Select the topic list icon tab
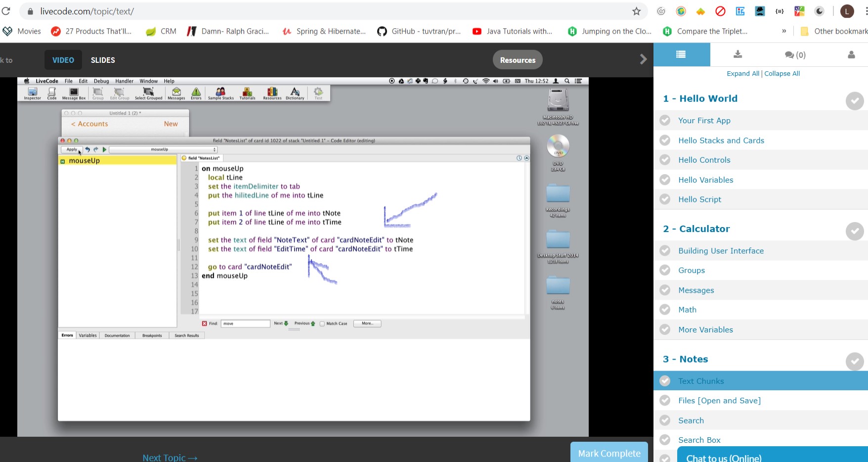 (x=681, y=54)
